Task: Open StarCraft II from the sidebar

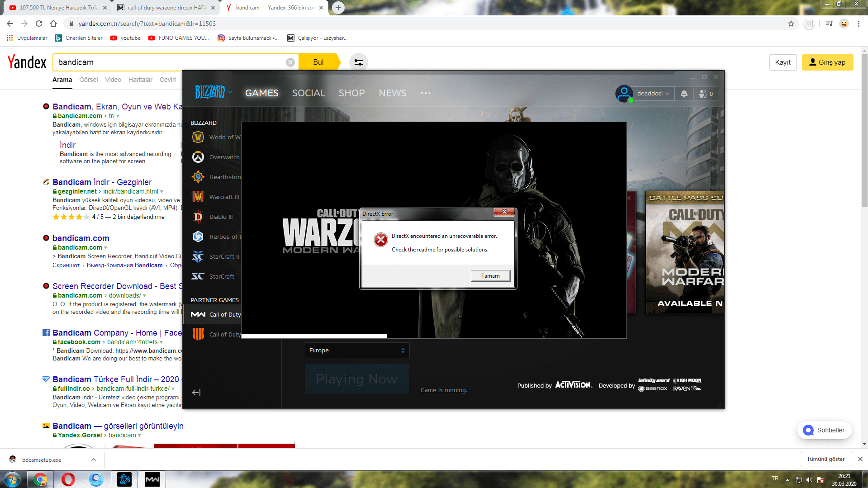Action: [x=215, y=256]
